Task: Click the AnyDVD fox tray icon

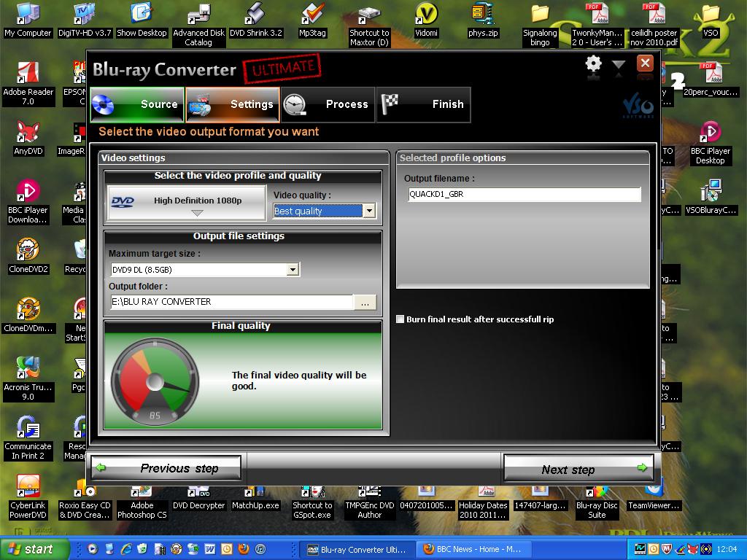Action: click(x=693, y=549)
